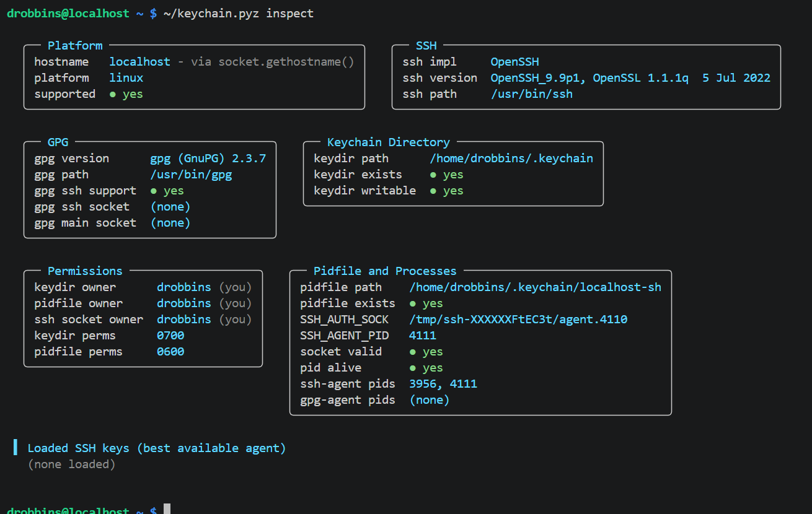Select the text "via socket.gethostname()"
The width and height of the screenshot is (812, 514).
273,62
